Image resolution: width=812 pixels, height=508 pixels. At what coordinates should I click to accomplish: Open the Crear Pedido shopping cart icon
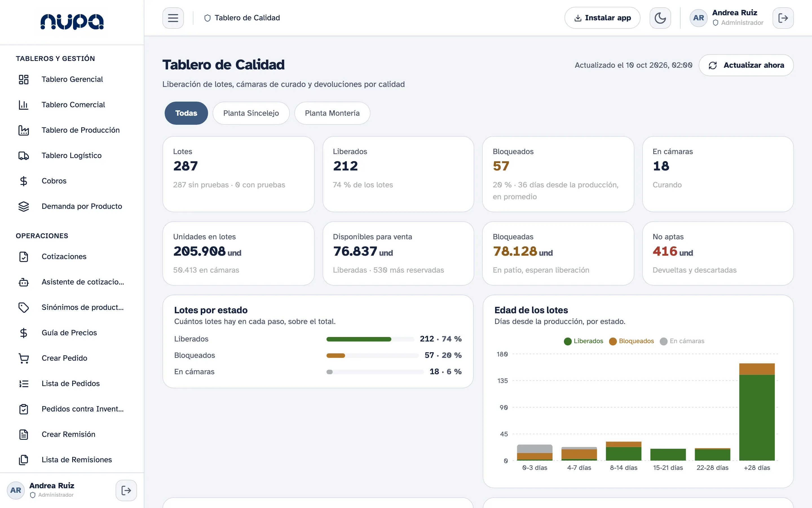point(23,358)
